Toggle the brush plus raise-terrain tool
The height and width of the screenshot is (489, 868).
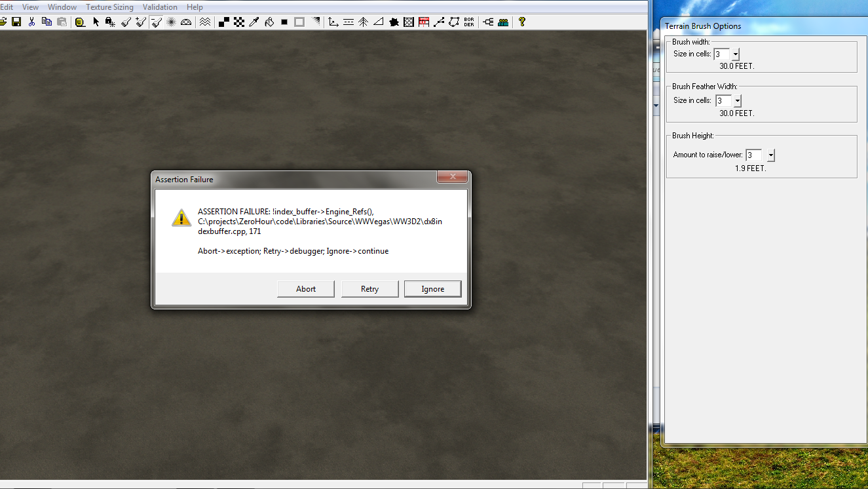141,22
